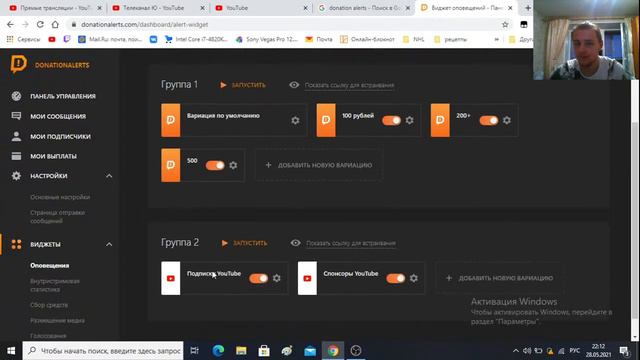This screenshot has height=360, width=640.
Task: Open the Sony Vegas Pro bookmark
Action: click(267, 39)
